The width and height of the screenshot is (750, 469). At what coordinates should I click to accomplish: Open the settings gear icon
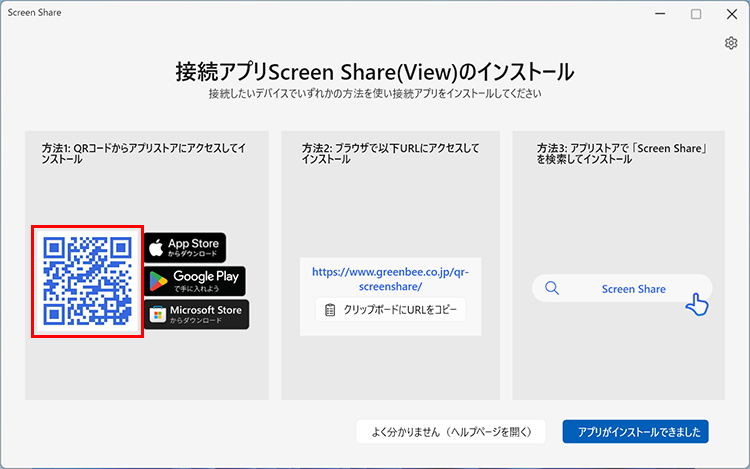point(731,43)
